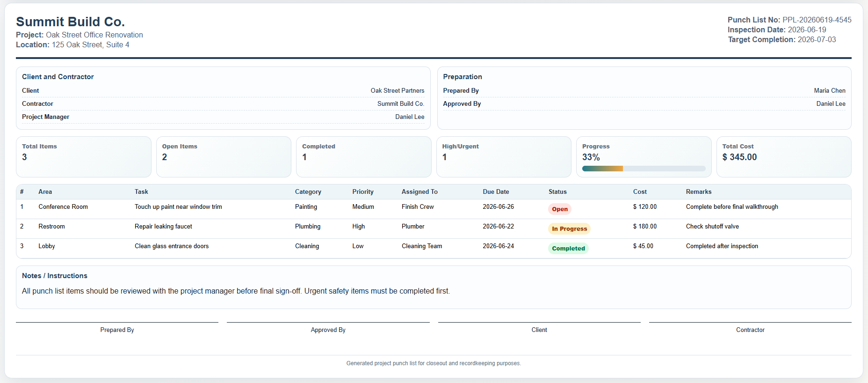The width and height of the screenshot is (868, 383).
Task: Click the Completed summary card
Action: [364, 157]
